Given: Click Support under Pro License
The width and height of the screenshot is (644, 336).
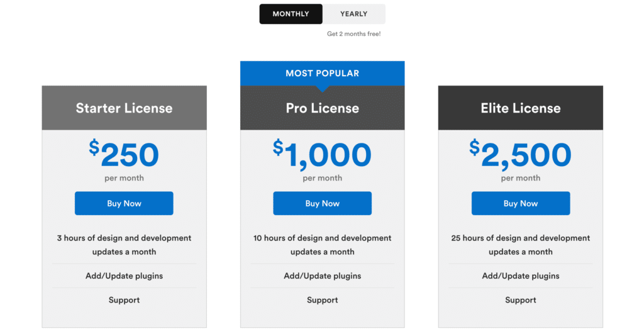Looking at the screenshot, I should pyautogui.click(x=323, y=300).
